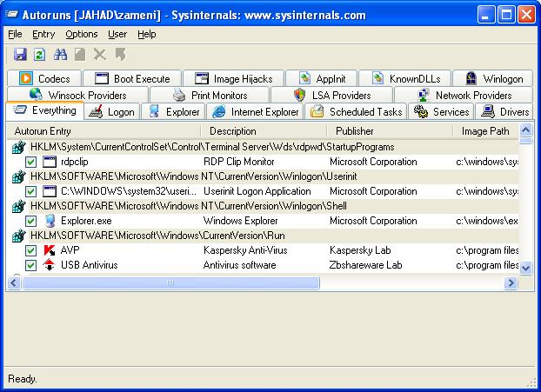Select the CurrentVersion\Run registry key row
The image size is (541, 392).
tap(263, 236)
